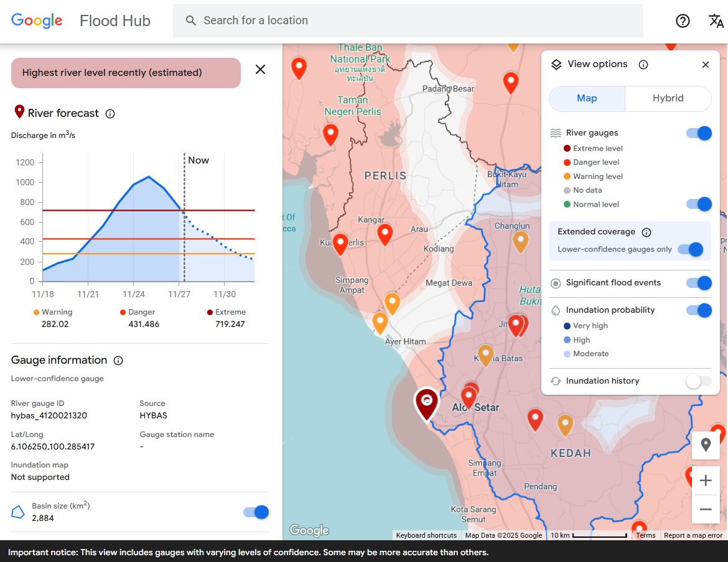Disable Lower-confidence gauges only switch
Screen dimensions: 728x562
[x=690, y=249]
